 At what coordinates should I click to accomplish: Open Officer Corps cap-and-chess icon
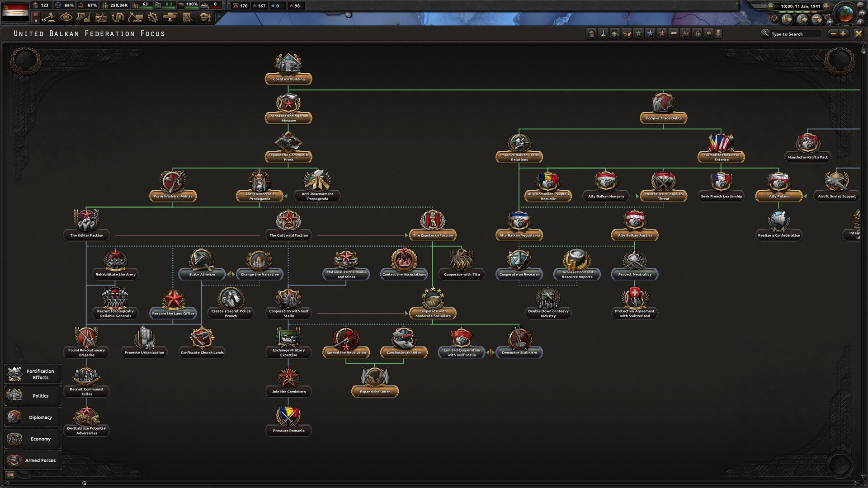point(204,18)
